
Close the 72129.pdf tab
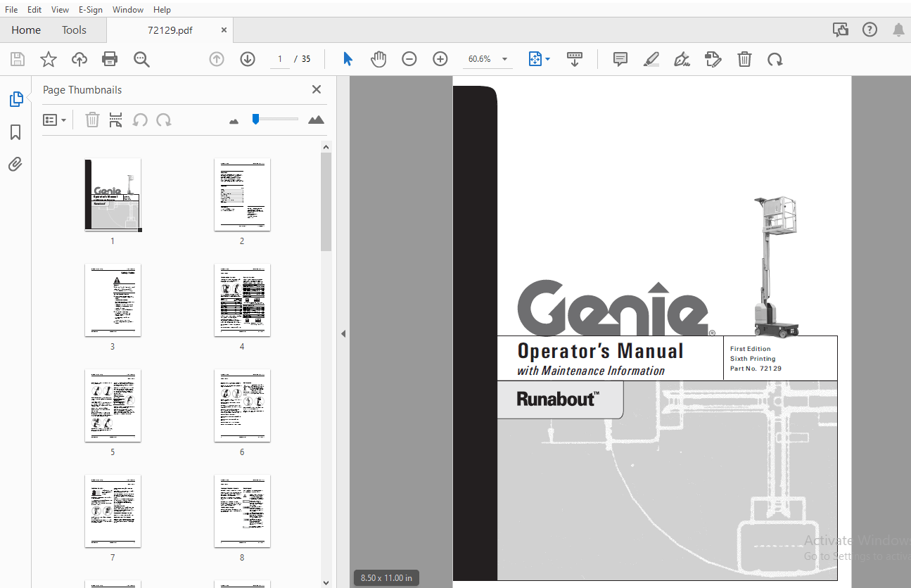click(x=224, y=30)
